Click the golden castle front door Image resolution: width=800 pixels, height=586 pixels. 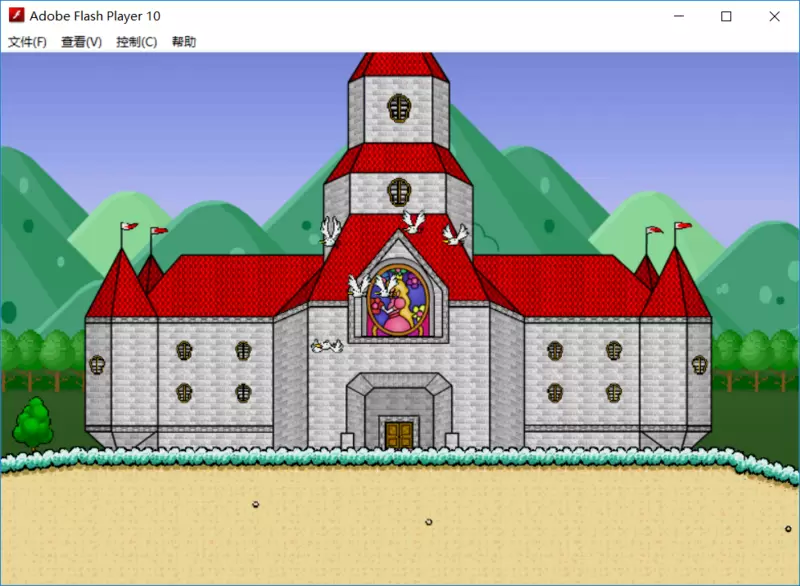[399, 435]
